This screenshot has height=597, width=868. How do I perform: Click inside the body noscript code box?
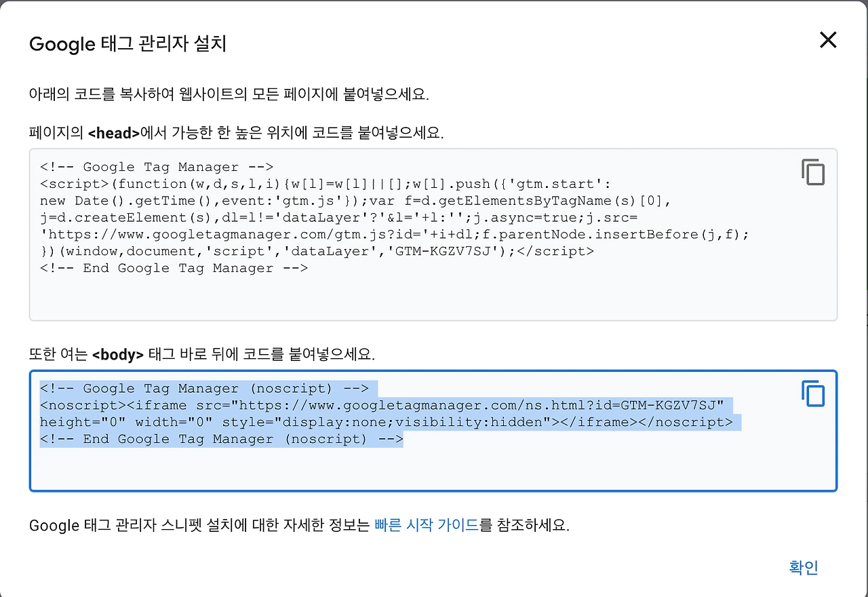point(433,431)
